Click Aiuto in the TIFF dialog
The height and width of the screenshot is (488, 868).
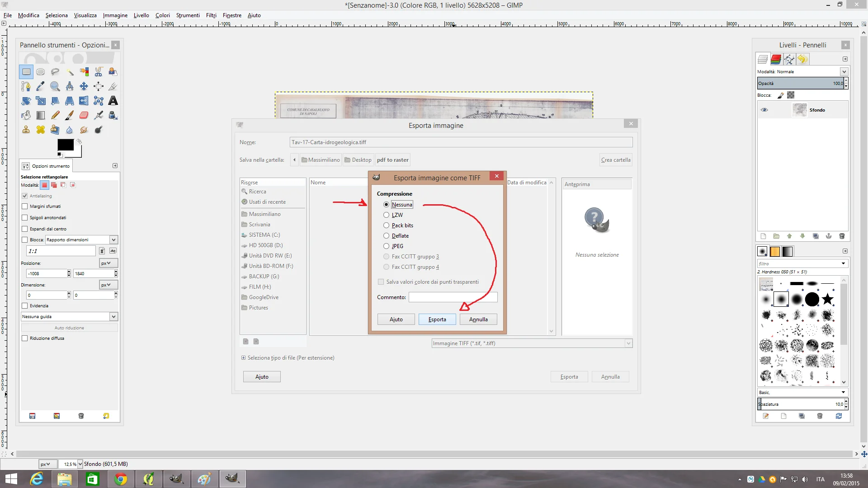[x=396, y=319]
